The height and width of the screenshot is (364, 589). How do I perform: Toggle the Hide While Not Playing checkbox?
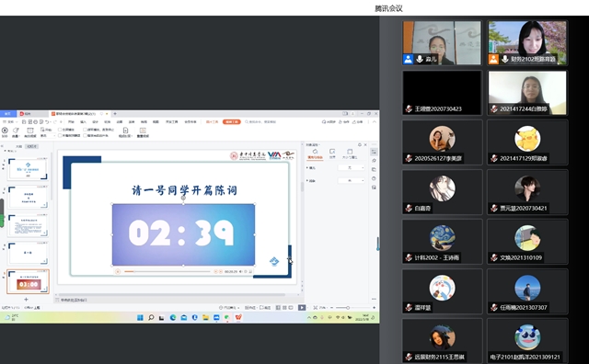60,135
